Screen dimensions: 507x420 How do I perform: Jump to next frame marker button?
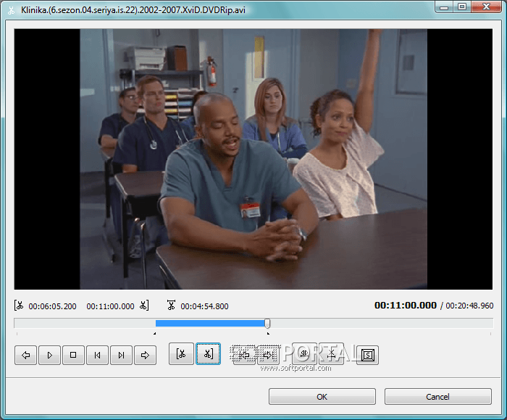click(x=121, y=355)
